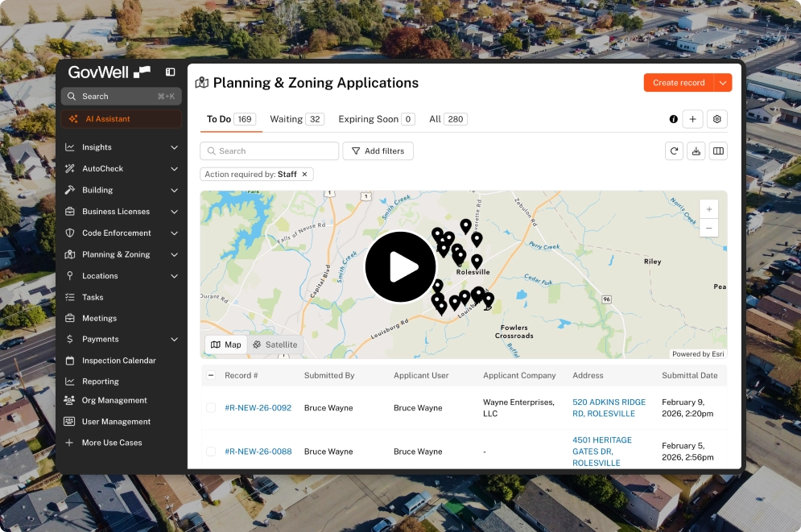Viewport: 801px width, 532px height.
Task: Expand the Planning & Zoning chevron
Action: [174, 254]
